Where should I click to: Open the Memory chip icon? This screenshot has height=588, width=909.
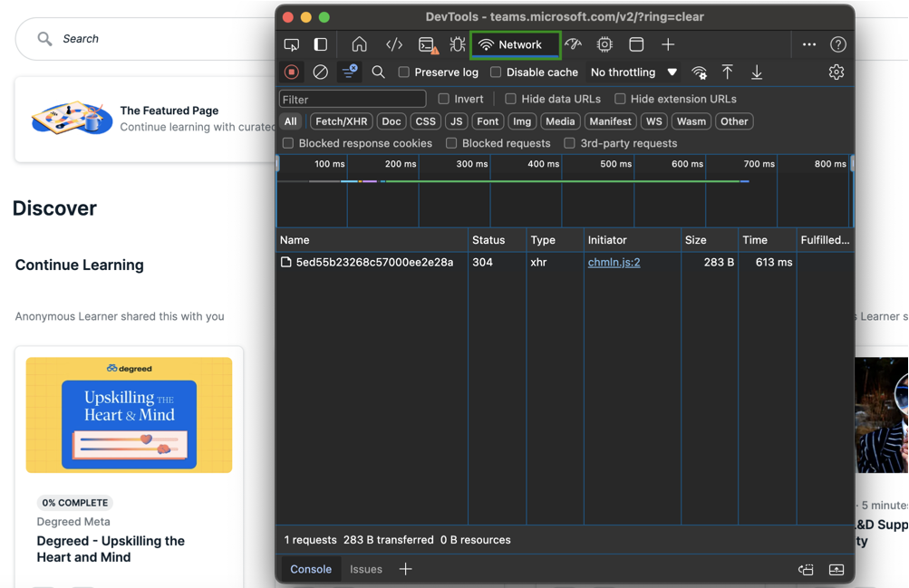click(x=604, y=44)
